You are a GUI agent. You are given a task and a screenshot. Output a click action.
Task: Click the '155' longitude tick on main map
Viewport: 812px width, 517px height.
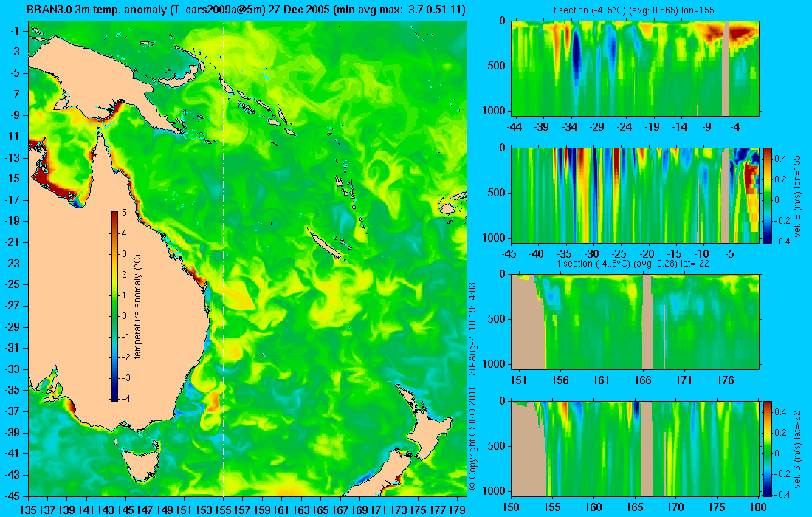tap(223, 510)
